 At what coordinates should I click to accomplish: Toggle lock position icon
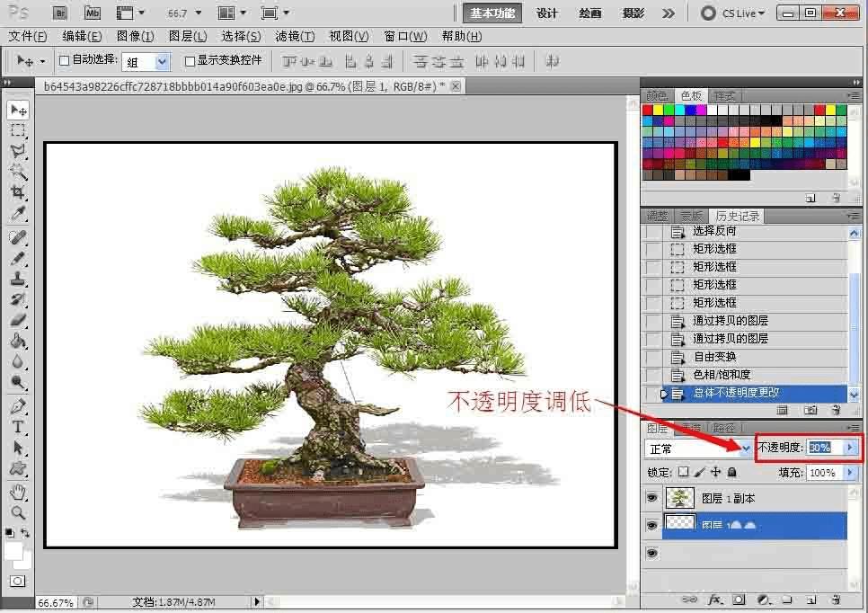[x=716, y=472]
